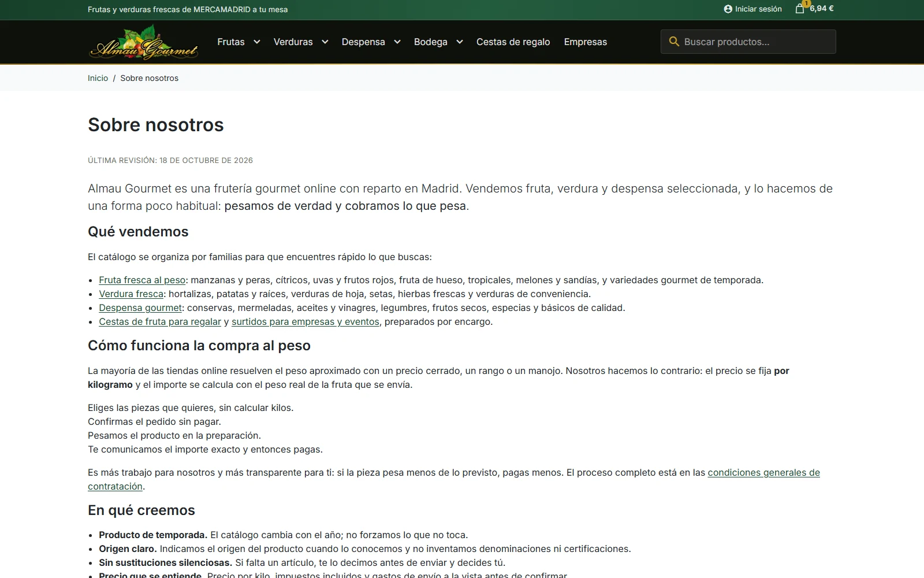Open Fruta fresca al peso link
The image size is (924, 578).
click(142, 280)
